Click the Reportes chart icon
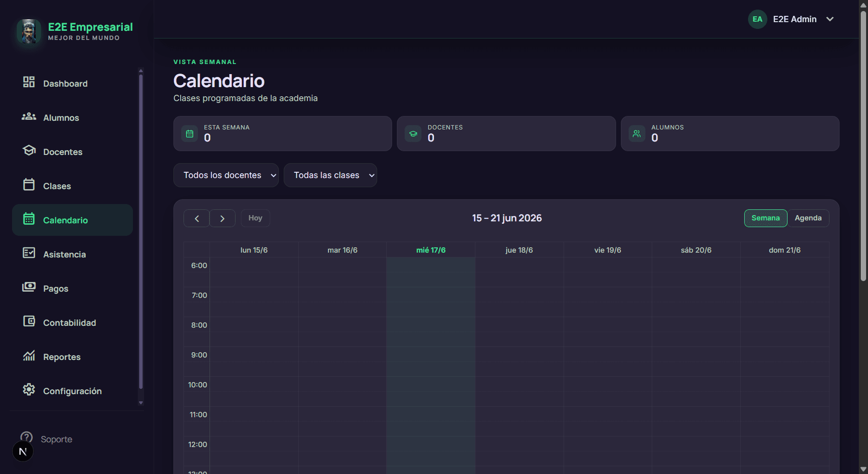Screen dimensions: 868x474 click(x=29, y=356)
